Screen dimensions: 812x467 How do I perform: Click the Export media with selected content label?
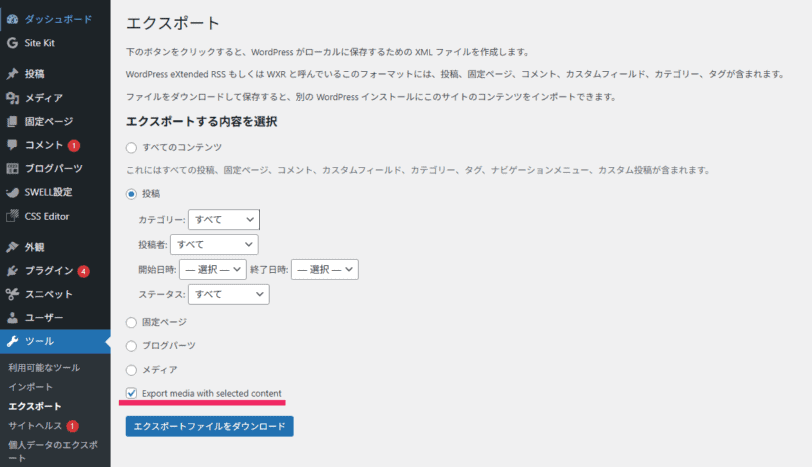pyautogui.click(x=212, y=393)
